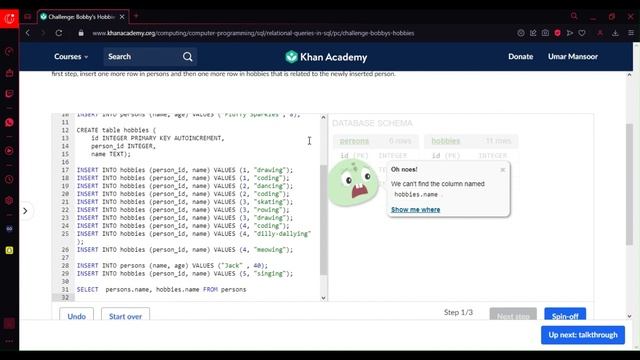
Task: Open Twitch from the browser sidebar
Action: (9, 94)
